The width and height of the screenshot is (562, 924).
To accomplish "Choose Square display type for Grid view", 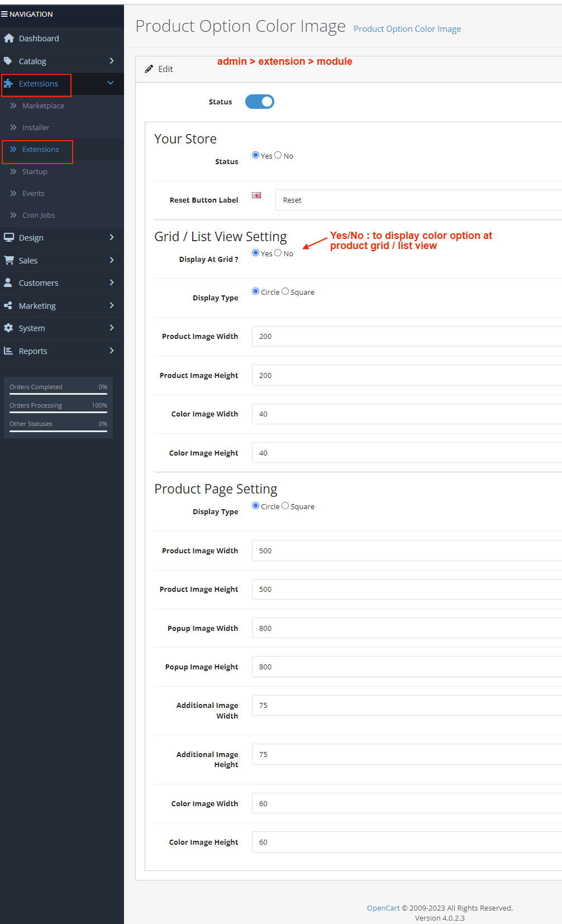I will pyautogui.click(x=285, y=291).
